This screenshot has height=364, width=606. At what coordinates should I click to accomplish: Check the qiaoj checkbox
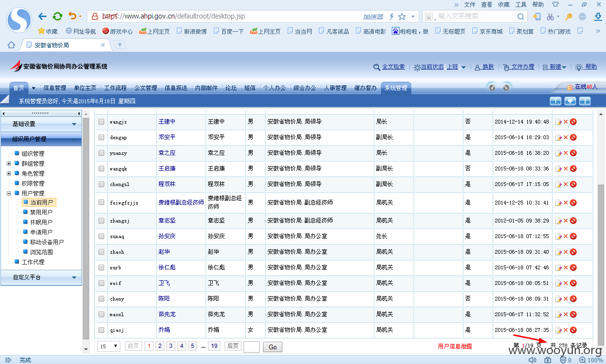point(101,330)
